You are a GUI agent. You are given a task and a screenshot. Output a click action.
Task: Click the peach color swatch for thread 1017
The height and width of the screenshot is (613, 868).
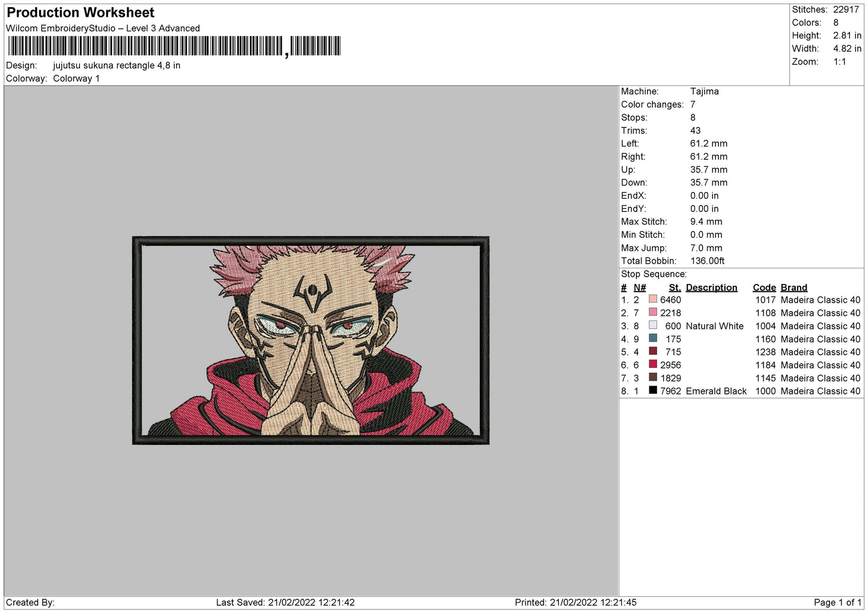652,299
